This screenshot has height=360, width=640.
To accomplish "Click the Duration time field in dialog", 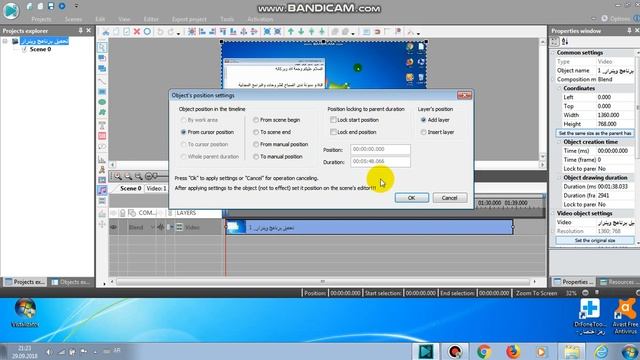I will [x=380, y=162].
